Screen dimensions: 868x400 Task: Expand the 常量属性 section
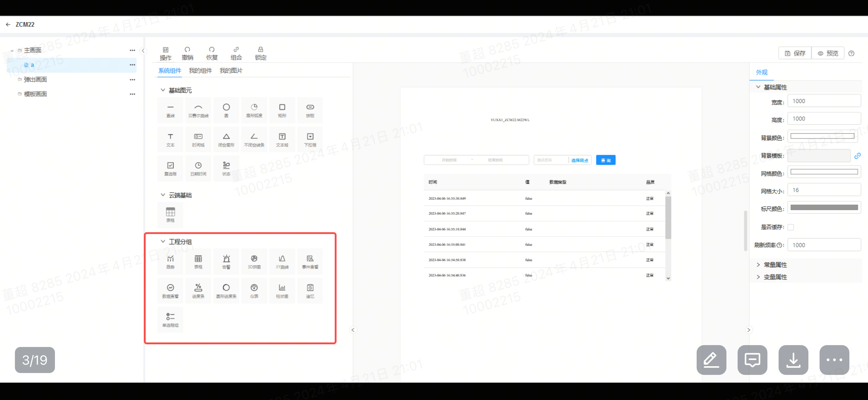(x=758, y=264)
